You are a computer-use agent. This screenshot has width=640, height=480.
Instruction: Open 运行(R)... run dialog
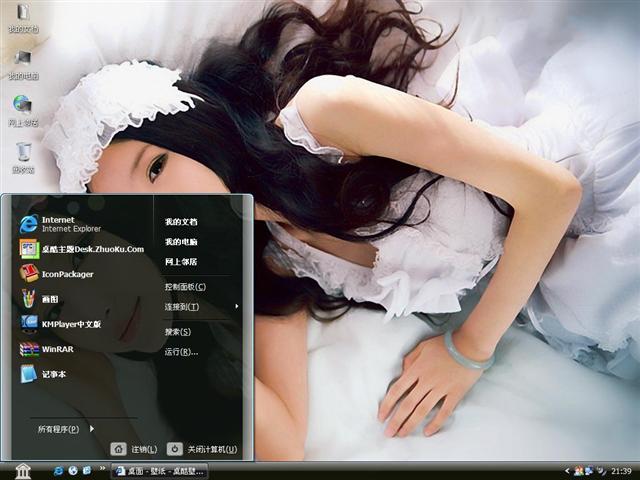point(182,351)
